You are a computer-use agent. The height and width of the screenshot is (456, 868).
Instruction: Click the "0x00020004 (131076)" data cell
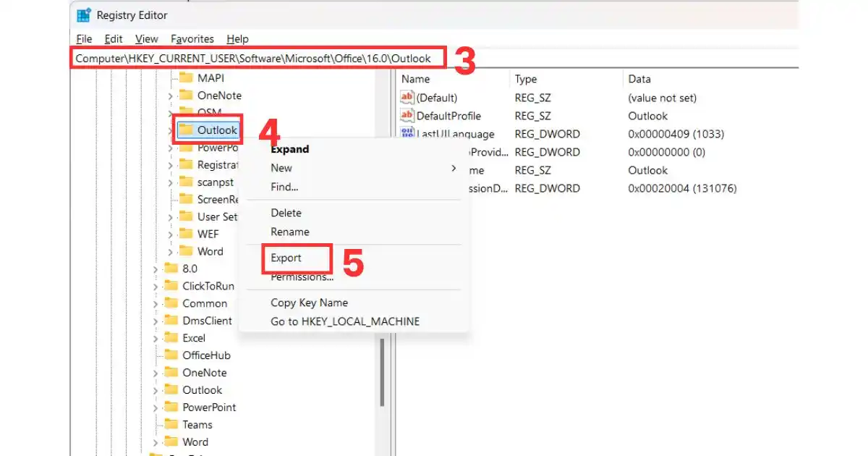(682, 188)
